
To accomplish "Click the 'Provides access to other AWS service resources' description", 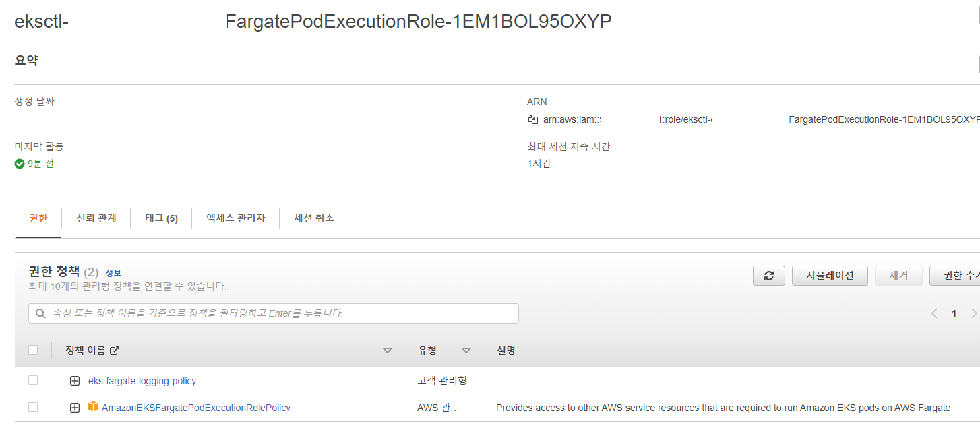I will pos(723,408).
